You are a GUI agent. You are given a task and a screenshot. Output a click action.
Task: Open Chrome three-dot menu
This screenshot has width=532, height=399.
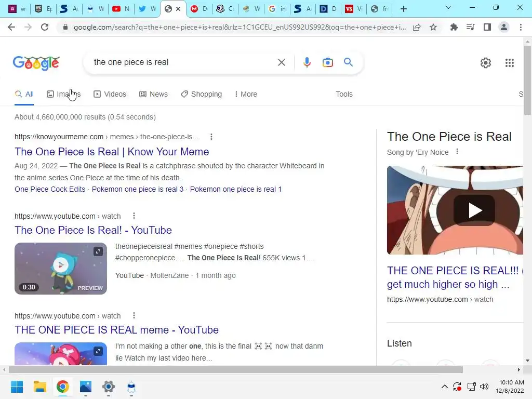click(521, 27)
